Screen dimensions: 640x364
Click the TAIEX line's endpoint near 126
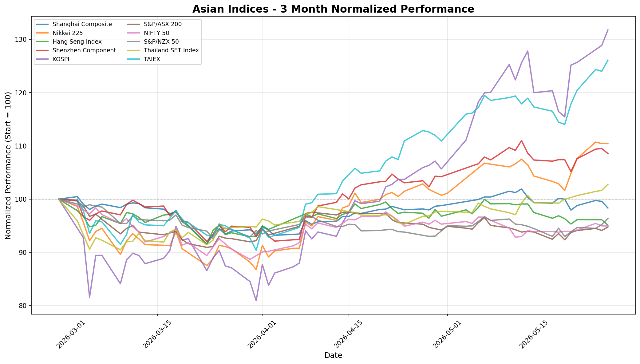[608, 60]
